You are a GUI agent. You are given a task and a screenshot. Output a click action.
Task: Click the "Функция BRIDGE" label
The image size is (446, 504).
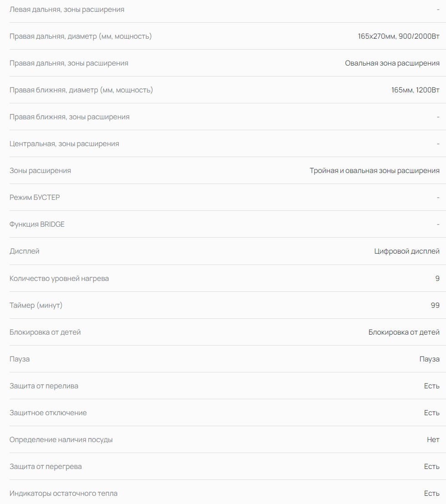tap(37, 224)
